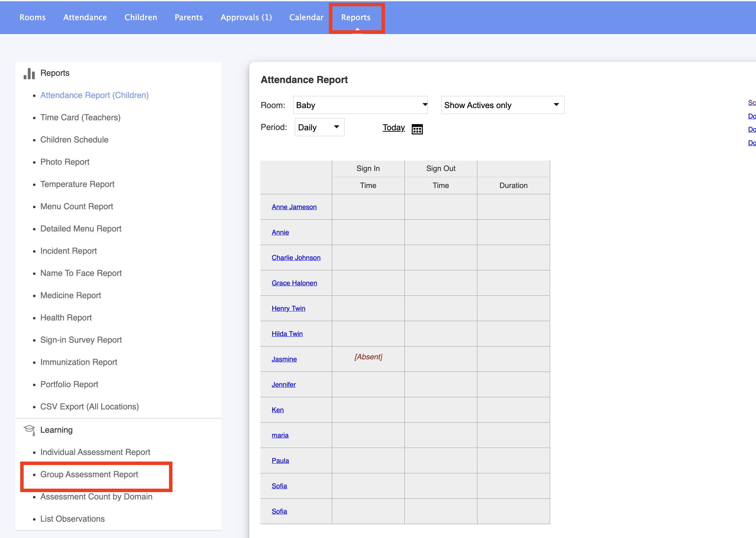Open Anne Jameson's attendance link
Image resolution: width=756 pixels, height=538 pixels.
pyautogui.click(x=294, y=207)
